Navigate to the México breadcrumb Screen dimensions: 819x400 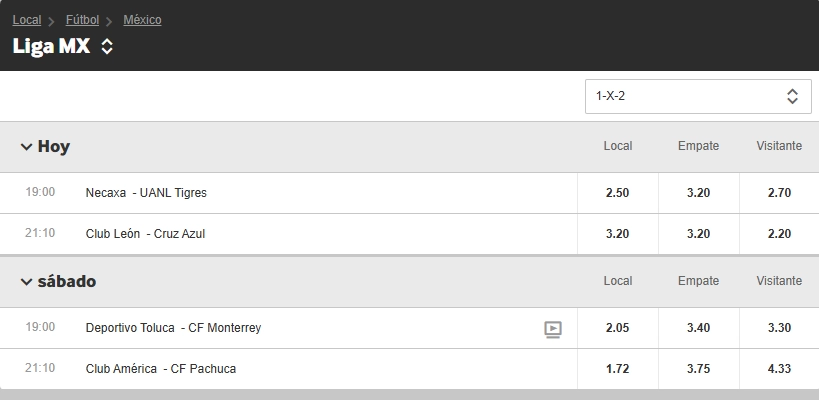pyautogui.click(x=142, y=20)
